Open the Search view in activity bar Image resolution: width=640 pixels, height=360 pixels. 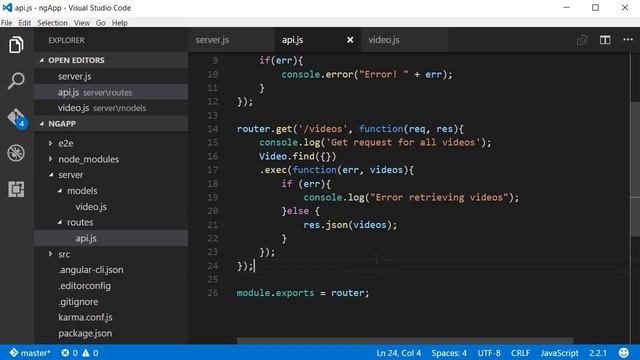point(16,80)
